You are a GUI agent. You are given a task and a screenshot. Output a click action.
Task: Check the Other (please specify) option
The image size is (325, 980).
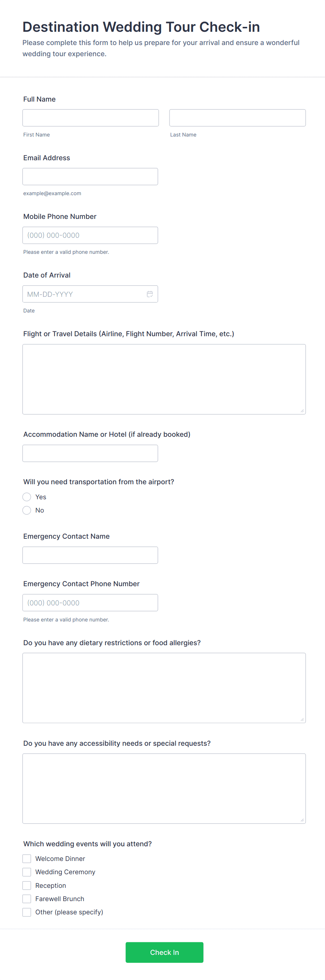pos(27,912)
